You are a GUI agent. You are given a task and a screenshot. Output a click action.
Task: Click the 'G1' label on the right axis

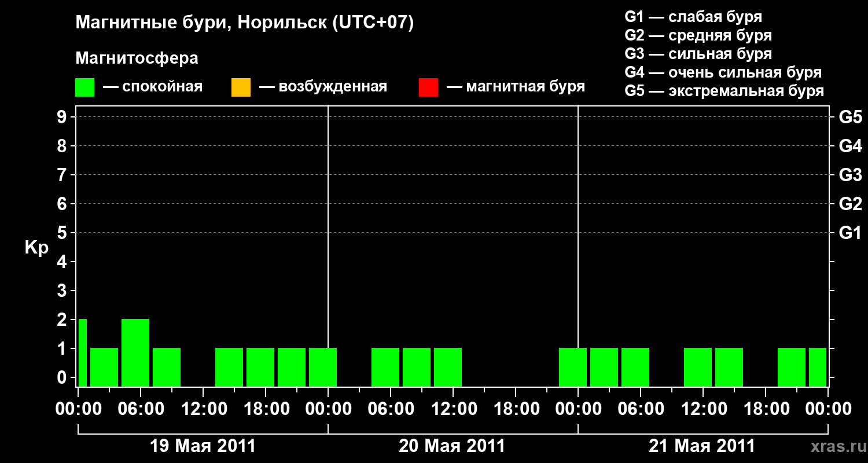(x=850, y=233)
